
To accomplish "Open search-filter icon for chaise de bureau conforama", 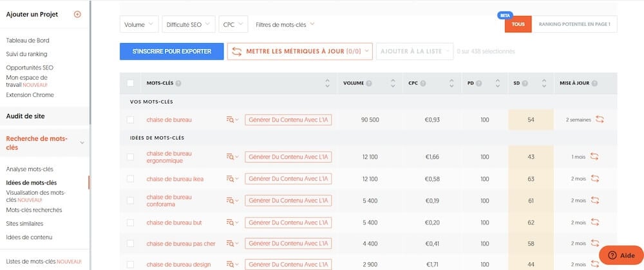I will tap(232, 201).
